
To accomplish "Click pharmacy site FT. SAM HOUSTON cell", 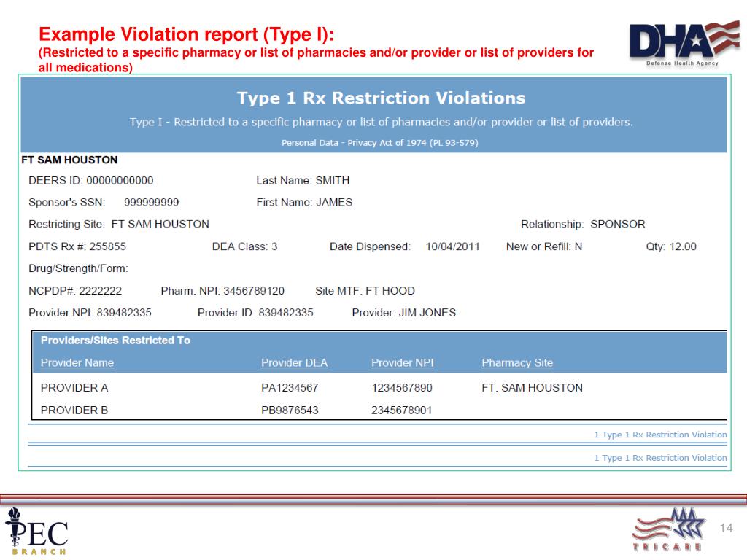I will (532, 388).
